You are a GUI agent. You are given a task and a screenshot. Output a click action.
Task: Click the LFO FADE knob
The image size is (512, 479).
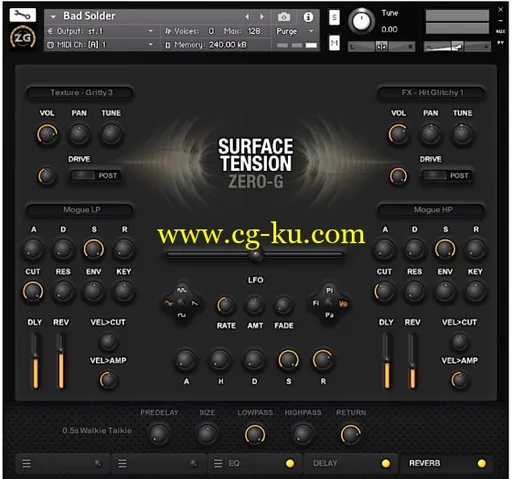[283, 305]
